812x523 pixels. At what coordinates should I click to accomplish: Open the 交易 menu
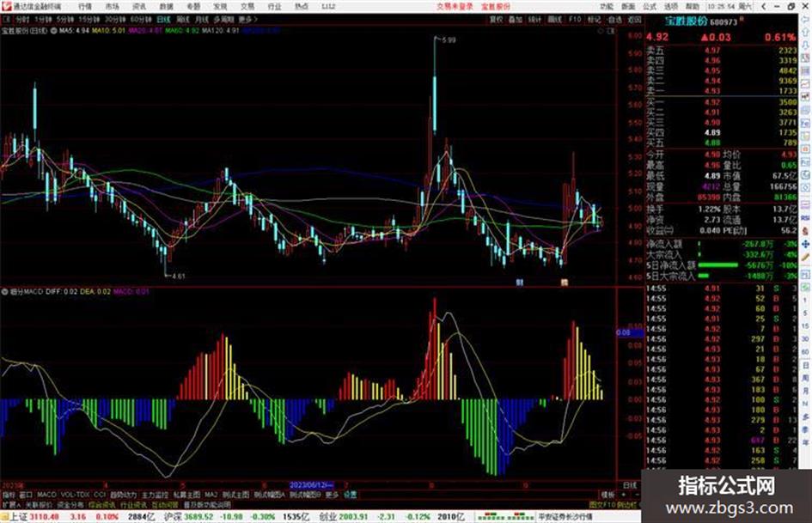pos(247,7)
